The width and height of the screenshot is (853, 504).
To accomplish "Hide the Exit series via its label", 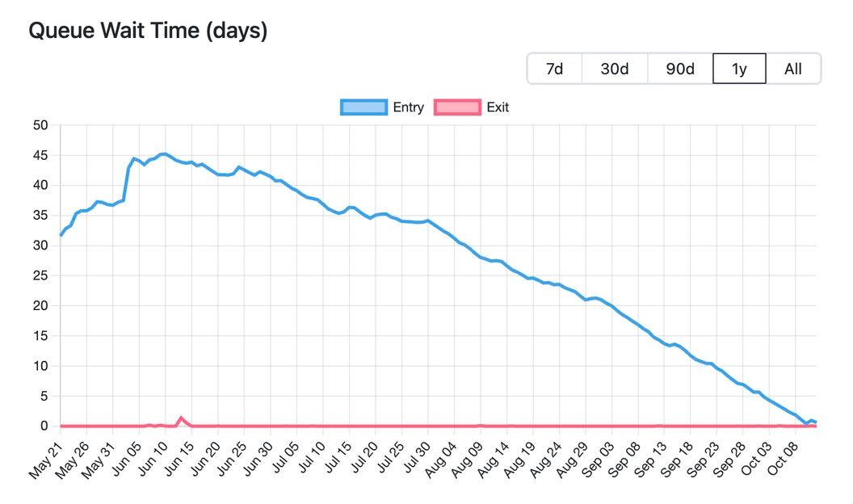I will (498, 107).
